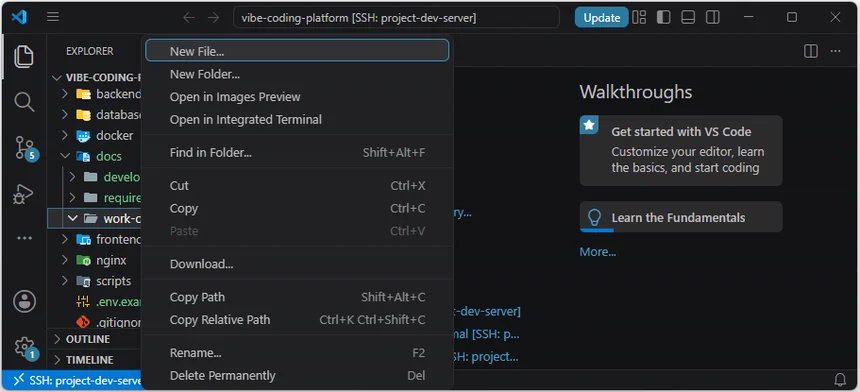
Task: Select Delete Permanently menu entry
Action: [x=297, y=376]
